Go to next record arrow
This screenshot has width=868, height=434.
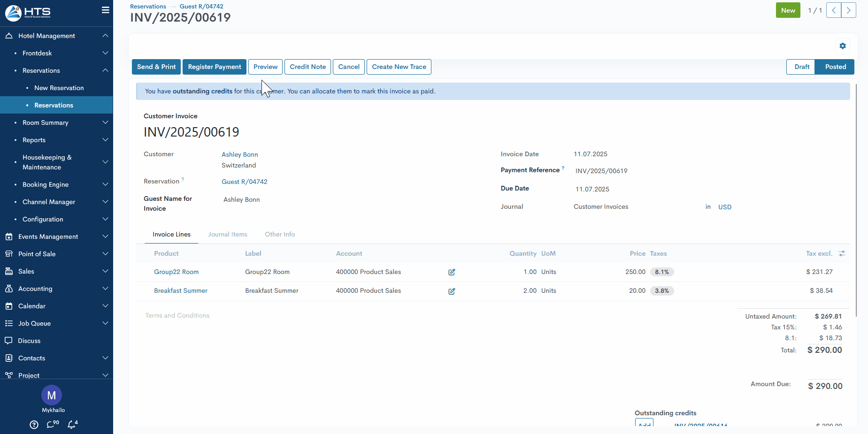pos(849,10)
